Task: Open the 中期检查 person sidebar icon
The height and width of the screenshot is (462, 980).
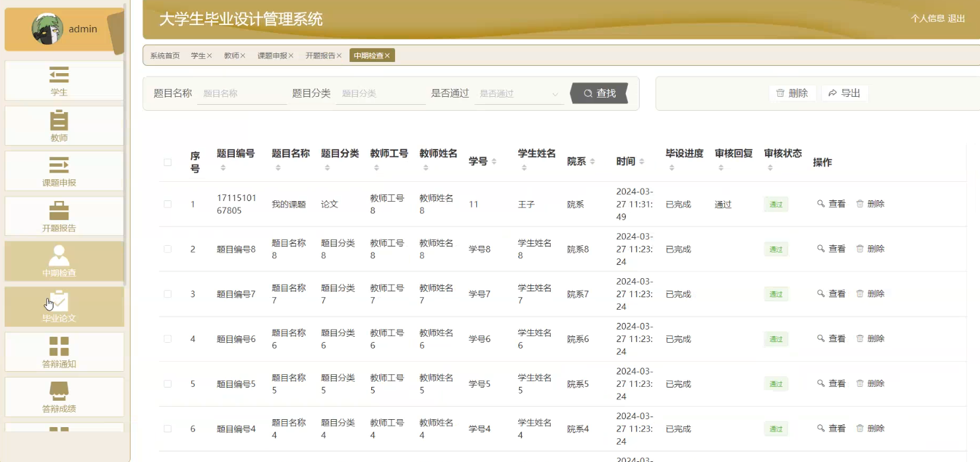Action: (59, 256)
